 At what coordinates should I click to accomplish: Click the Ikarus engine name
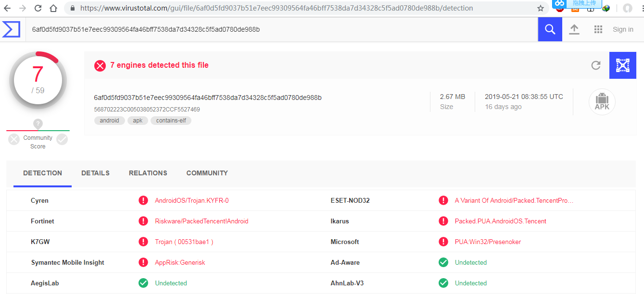tap(340, 221)
